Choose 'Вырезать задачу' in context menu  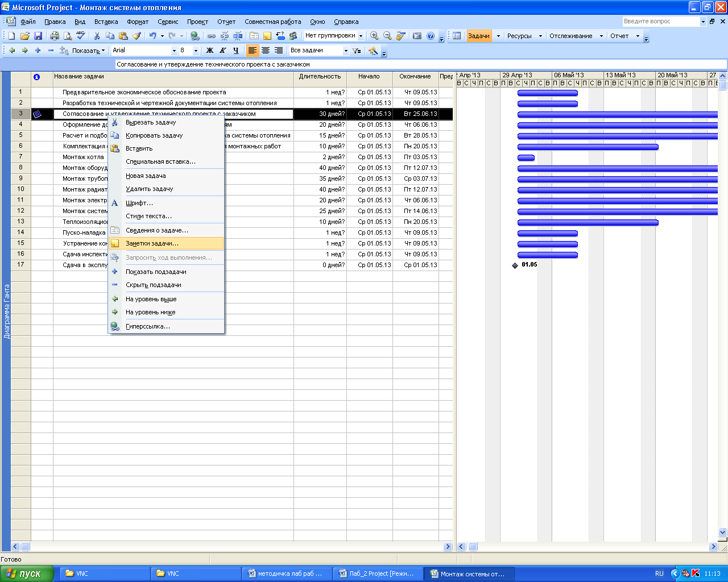[166, 122]
